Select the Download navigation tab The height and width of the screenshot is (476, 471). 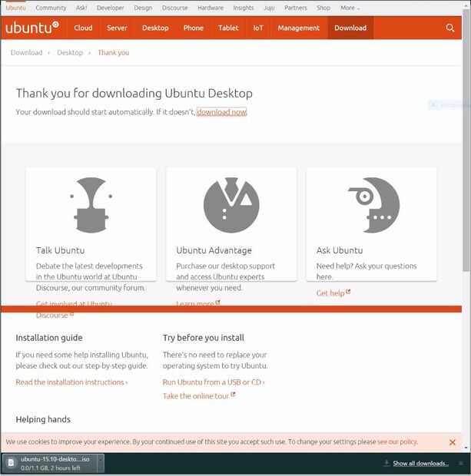pyautogui.click(x=350, y=28)
